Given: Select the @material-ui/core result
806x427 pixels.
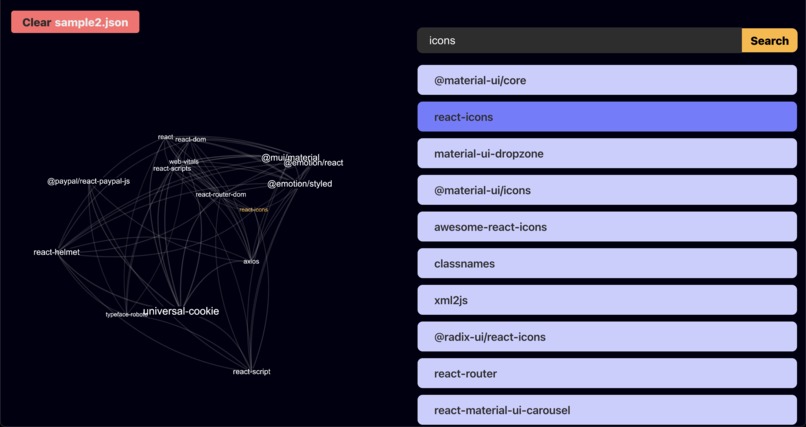Looking at the screenshot, I should tap(607, 80).
